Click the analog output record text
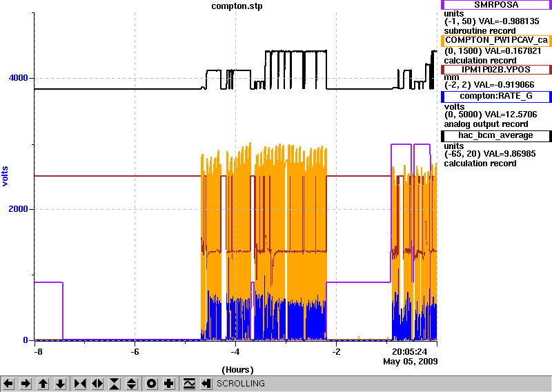Viewport: 552px width, 392px height. 486,124
